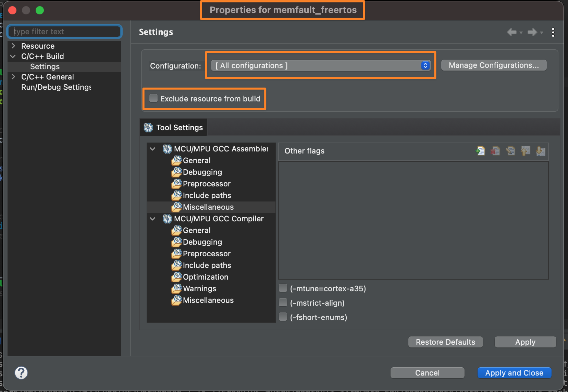Expand the C/C++ General category

pos(13,77)
